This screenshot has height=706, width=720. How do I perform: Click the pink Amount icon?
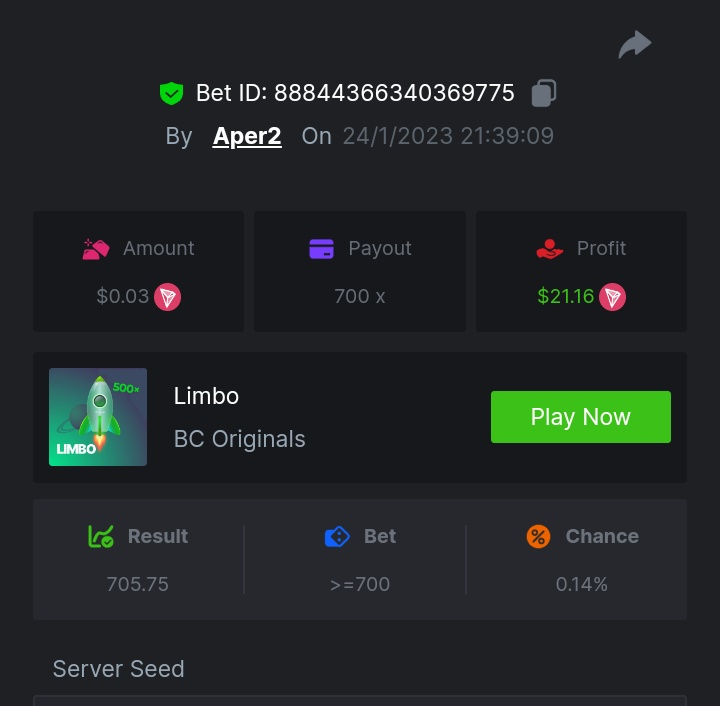96,249
